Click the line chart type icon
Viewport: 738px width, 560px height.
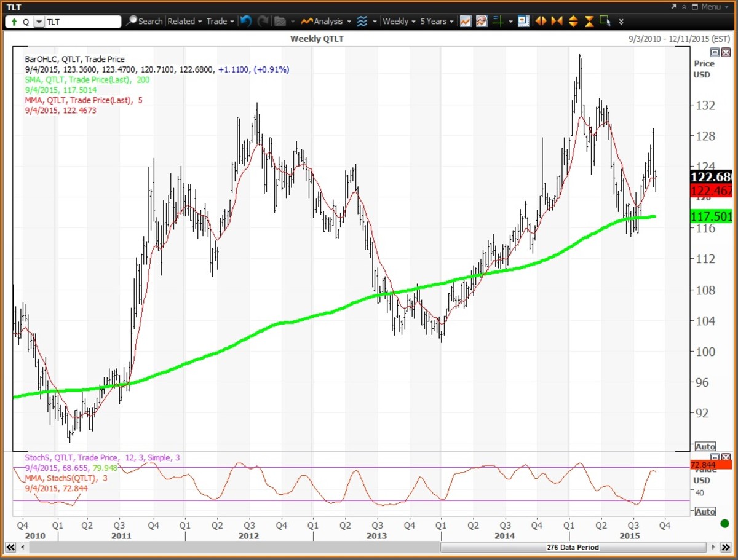tap(466, 22)
